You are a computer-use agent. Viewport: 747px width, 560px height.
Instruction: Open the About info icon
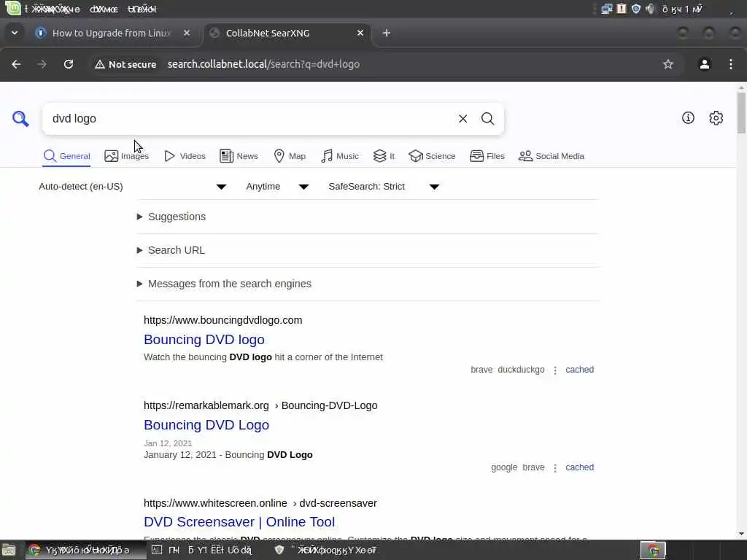pos(688,117)
